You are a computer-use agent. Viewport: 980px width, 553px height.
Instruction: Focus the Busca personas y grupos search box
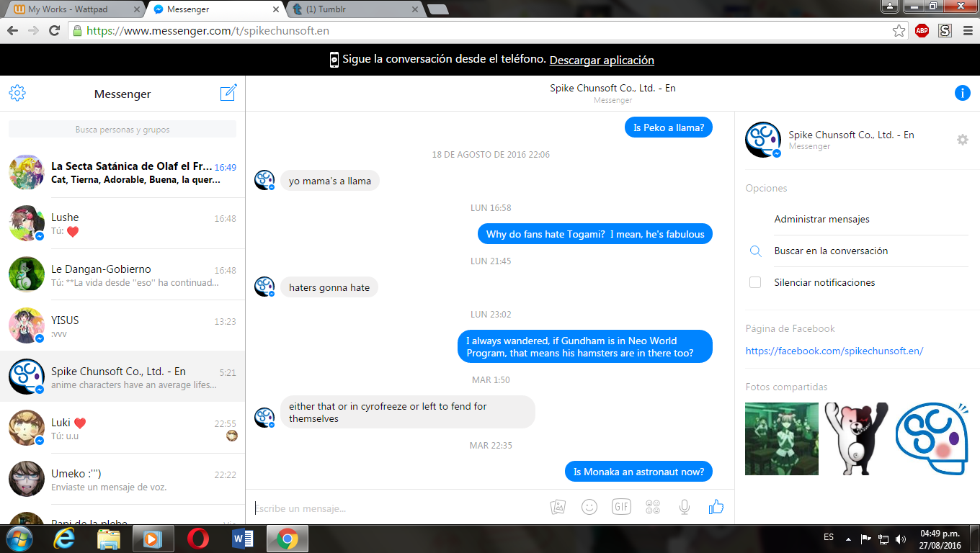point(122,130)
